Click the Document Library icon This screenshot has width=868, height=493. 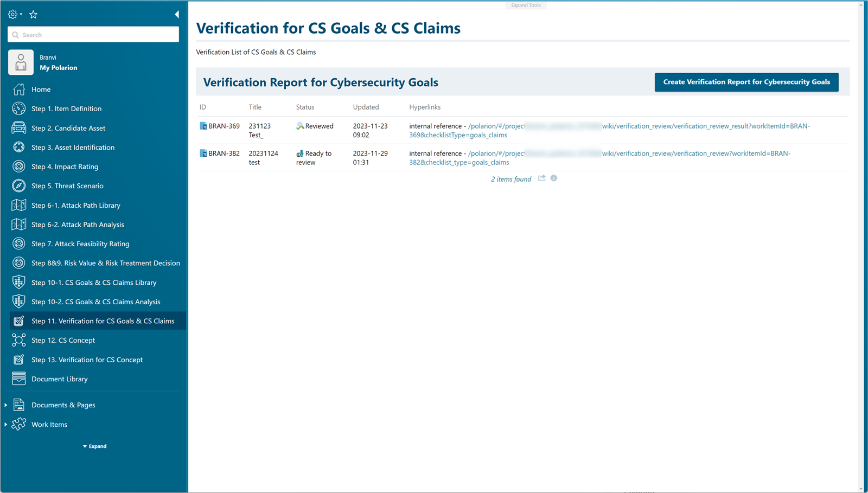[x=19, y=379]
